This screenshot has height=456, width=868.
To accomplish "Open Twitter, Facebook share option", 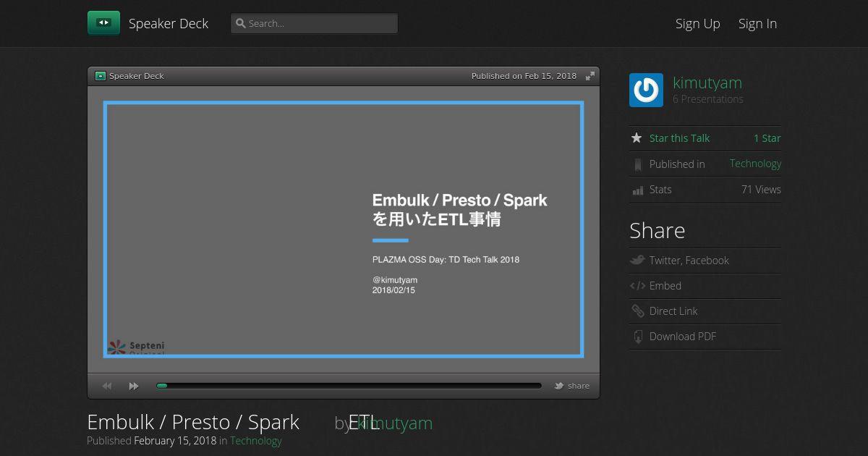I will (x=689, y=261).
